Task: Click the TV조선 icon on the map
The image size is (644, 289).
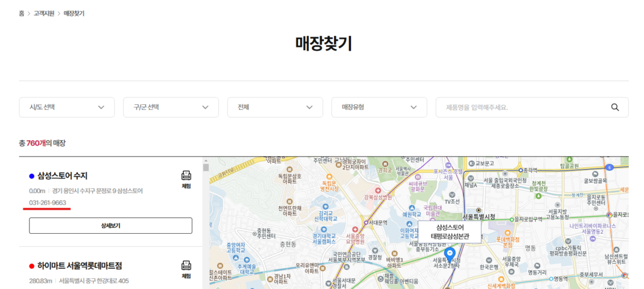Action: coord(453,194)
